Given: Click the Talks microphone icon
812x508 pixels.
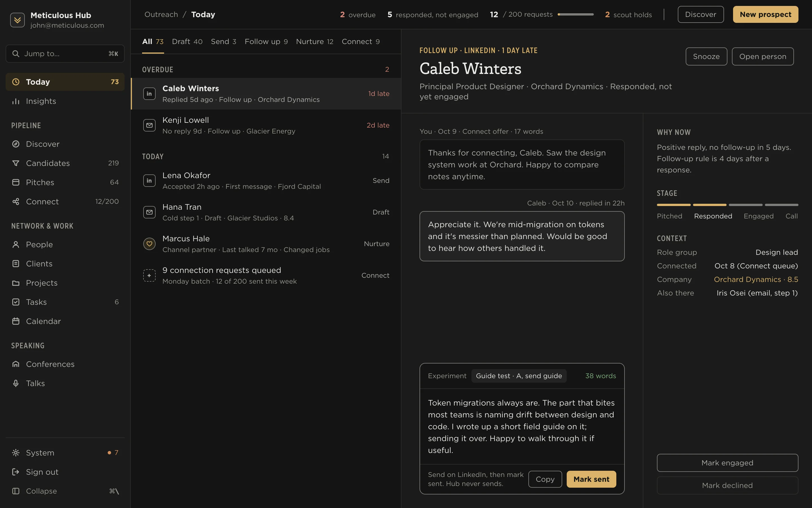Looking at the screenshot, I should pyautogui.click(x=16, y=383).
